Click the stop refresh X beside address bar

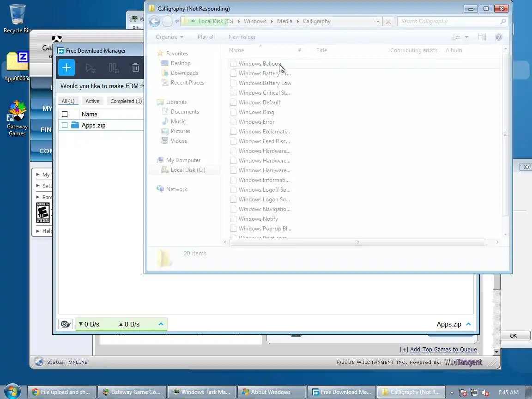(388, 21)
